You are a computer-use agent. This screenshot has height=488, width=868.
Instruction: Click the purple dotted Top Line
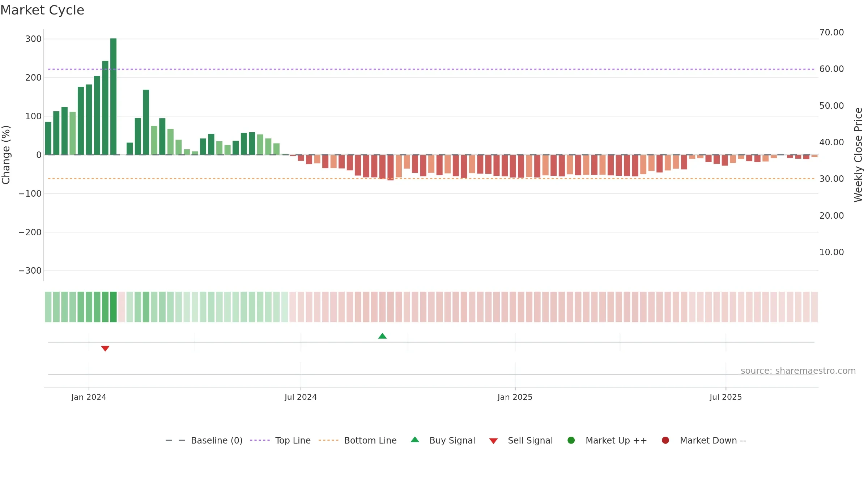[431, 69]
